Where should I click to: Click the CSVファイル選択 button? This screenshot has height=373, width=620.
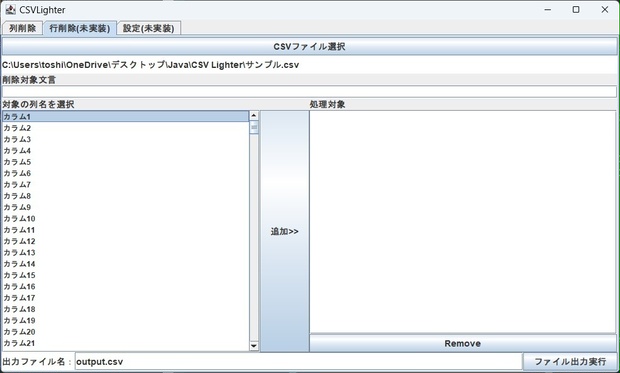(309, 46)
